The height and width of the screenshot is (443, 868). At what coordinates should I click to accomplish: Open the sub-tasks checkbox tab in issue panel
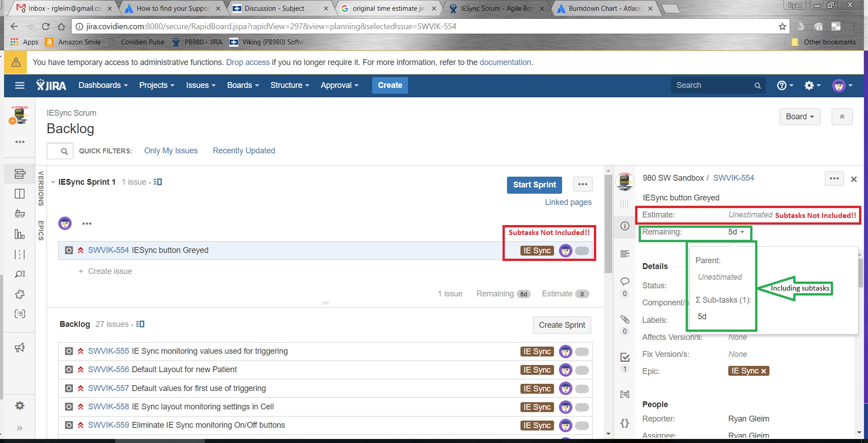(x=625, y=357)
